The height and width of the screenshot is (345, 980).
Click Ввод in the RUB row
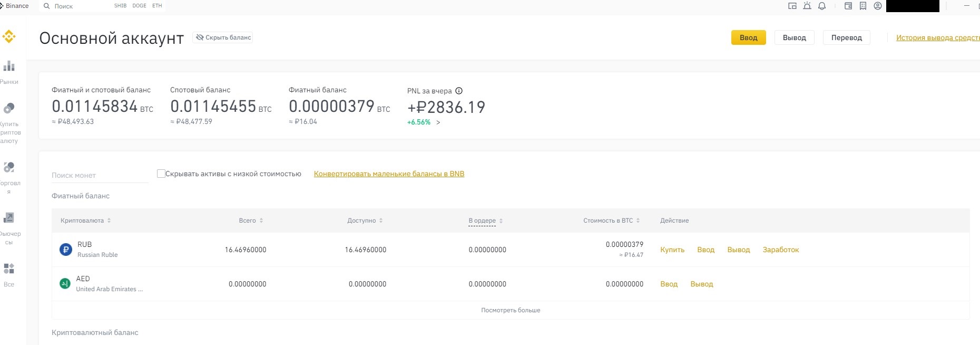tap(705, 250)
